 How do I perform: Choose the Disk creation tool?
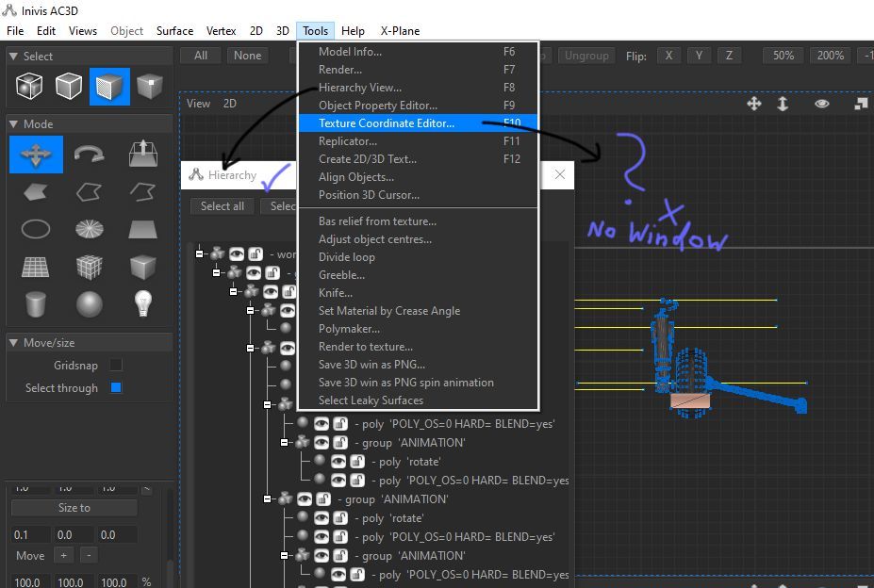[x=90, y=229]
